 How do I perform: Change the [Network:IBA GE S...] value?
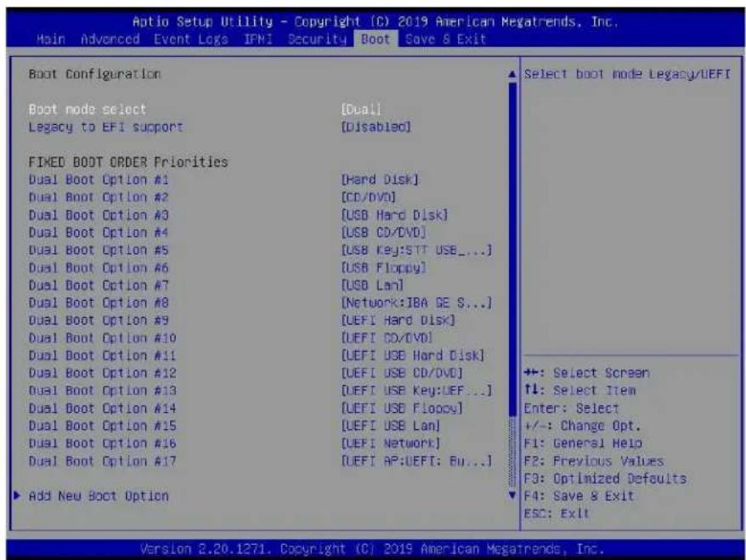click(x=416, y=303)
